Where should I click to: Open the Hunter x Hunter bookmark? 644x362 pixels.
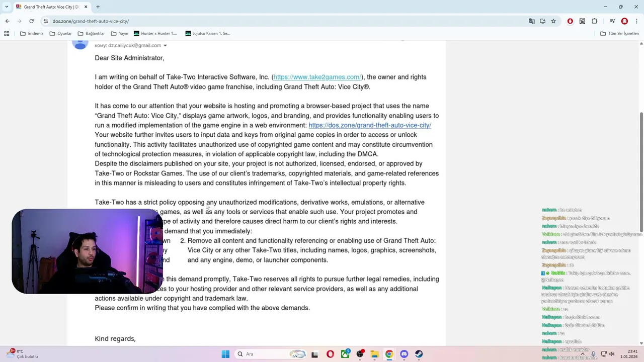155,34
